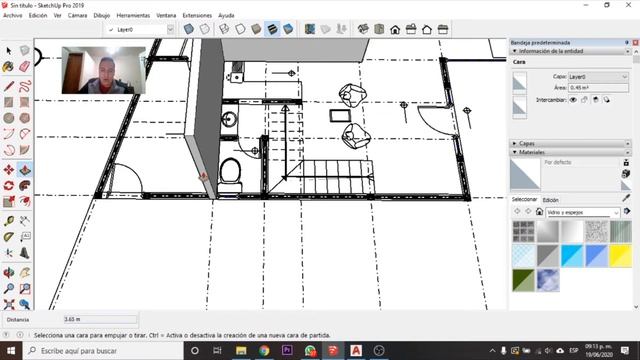
Task: Activate the Push/Pull tool
Action: coord(24,169)
